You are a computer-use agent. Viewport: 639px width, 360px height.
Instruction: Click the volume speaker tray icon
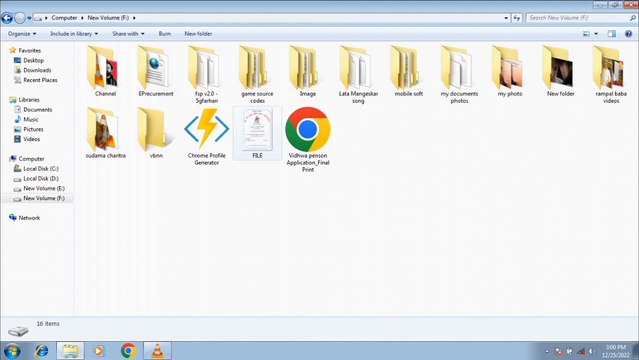[x=591, y=351]
